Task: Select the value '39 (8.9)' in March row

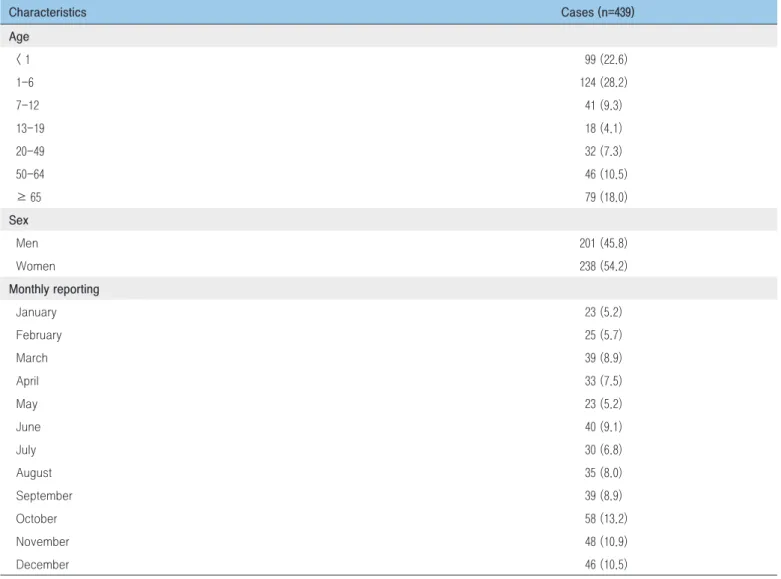Action: coord(603,358)
